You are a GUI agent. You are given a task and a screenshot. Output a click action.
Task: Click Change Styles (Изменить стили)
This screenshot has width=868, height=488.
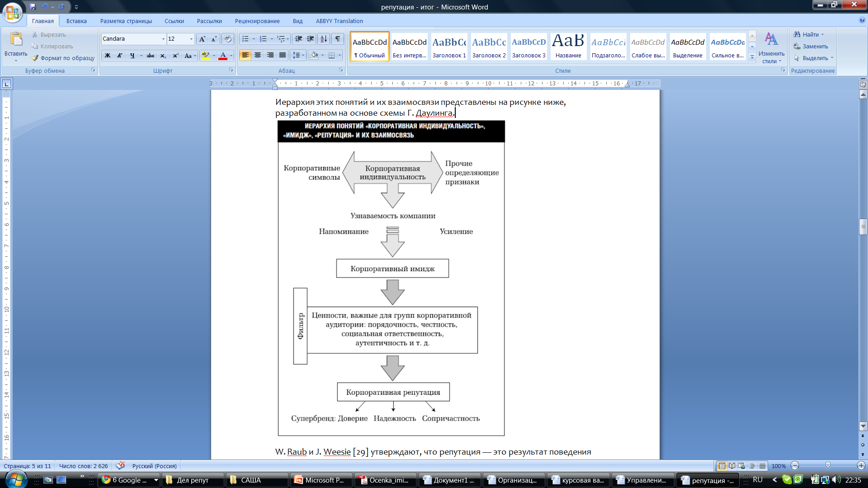771,48
